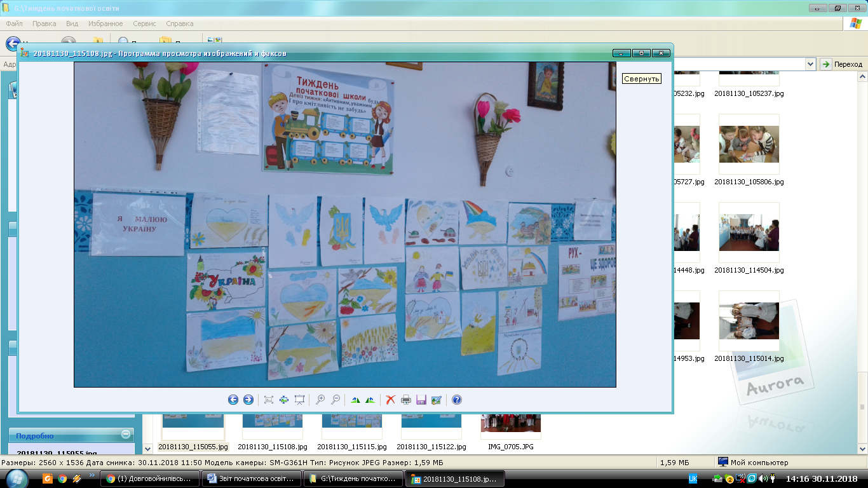Open the Файл menu

click(x=15, y=24)
